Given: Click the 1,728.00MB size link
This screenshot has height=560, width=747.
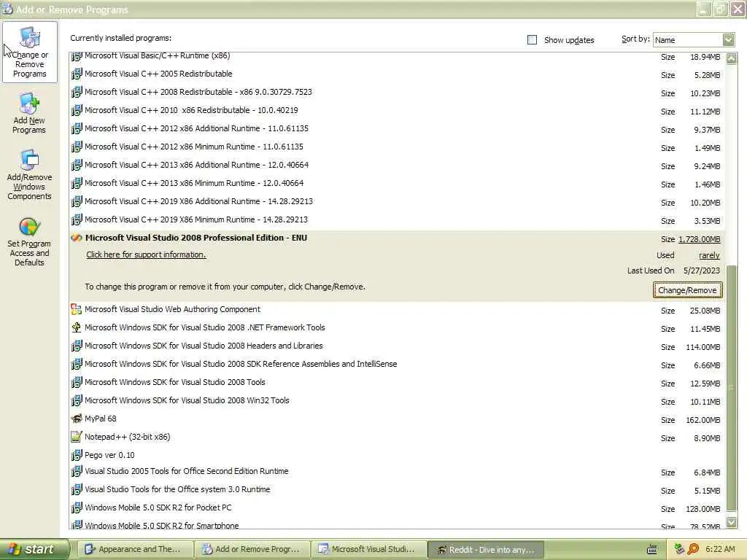Looking at the screenshot, I should pyautogui.click(x=700, y=239).
